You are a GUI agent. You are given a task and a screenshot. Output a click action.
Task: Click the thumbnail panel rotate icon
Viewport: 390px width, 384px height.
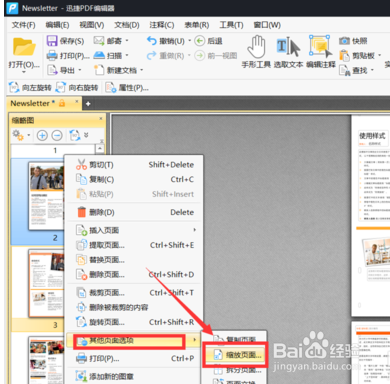click(x=75, y=135)
